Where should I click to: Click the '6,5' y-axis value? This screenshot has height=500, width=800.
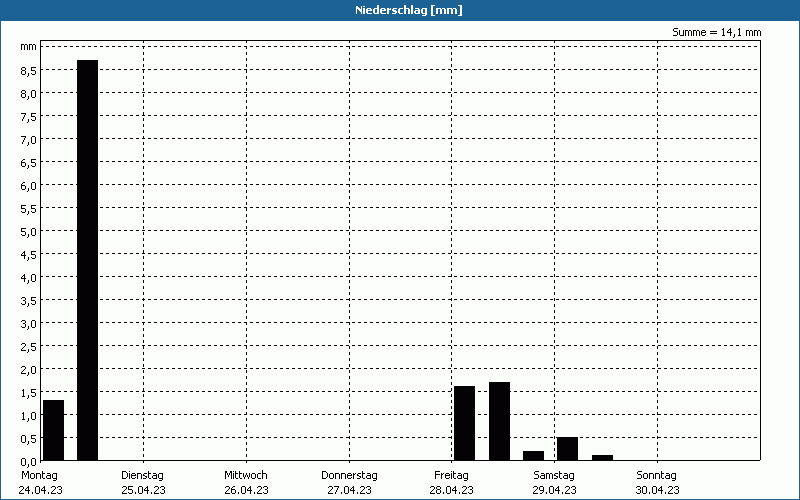[29, 163]
